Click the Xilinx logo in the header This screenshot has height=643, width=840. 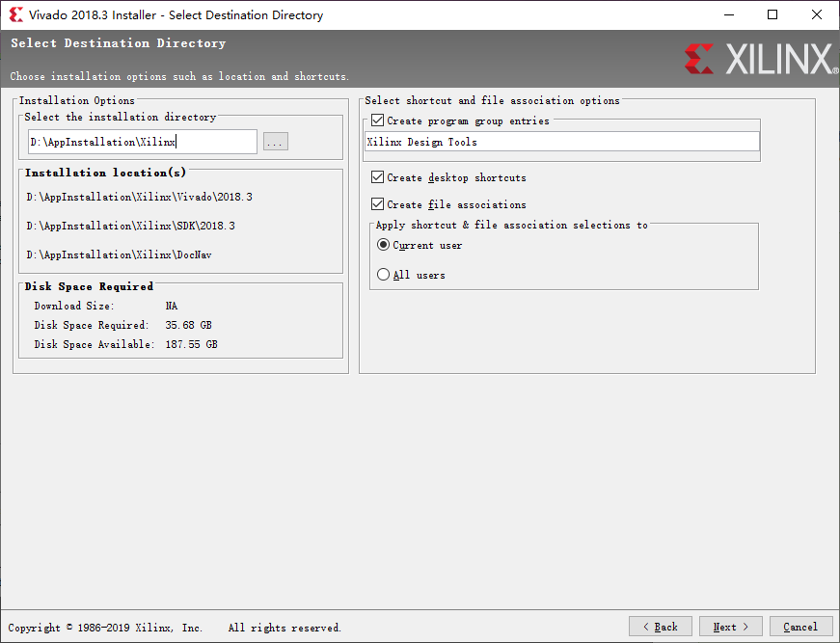761,59
